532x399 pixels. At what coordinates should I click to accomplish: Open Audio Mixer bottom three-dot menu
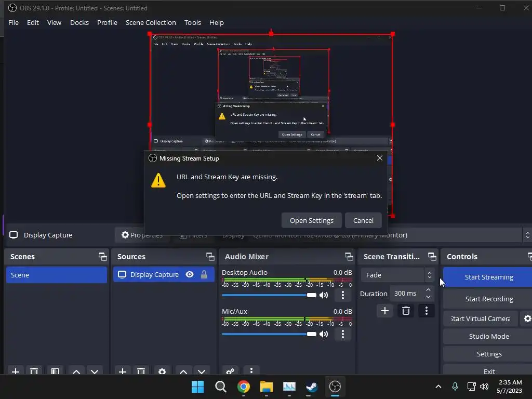coord(251,370)
